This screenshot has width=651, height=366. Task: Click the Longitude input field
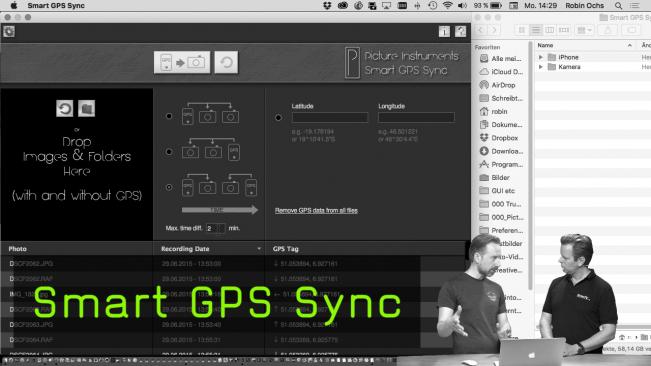pos(416,117)
